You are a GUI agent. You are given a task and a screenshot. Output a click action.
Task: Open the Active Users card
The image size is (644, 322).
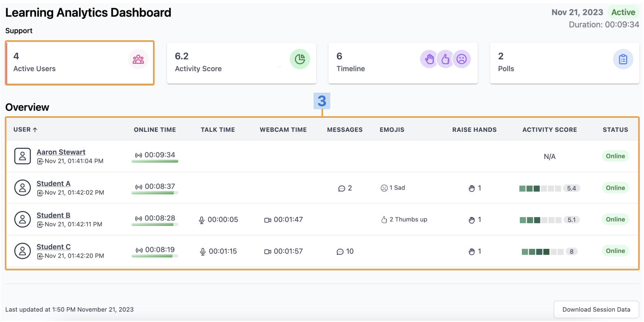pos(80,63)
